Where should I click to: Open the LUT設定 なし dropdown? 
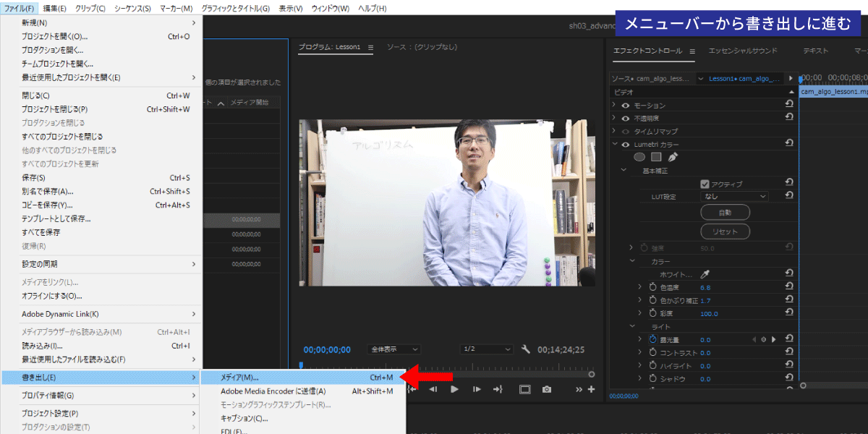(x=734, y=196)
